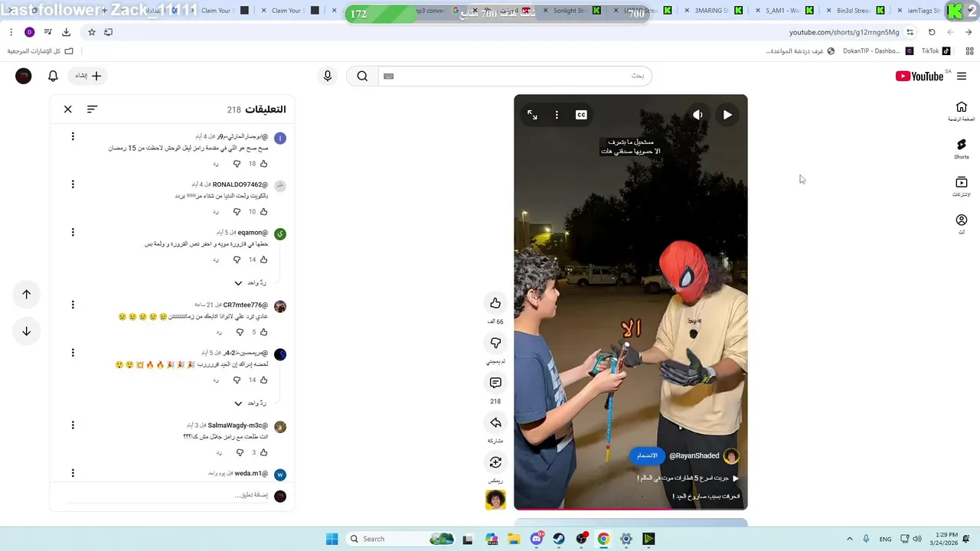Image resolution: width=980 pixels, height=551 pixels.
Task: Open the DokanTIP Dashboard bookmark
Action: point(877,51)
